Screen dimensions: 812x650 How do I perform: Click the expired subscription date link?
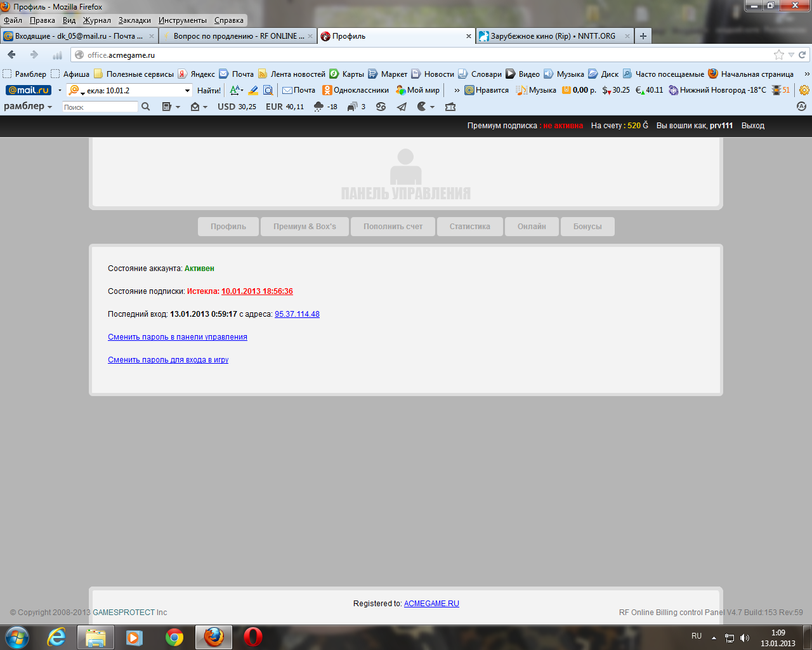coord(257,291)
